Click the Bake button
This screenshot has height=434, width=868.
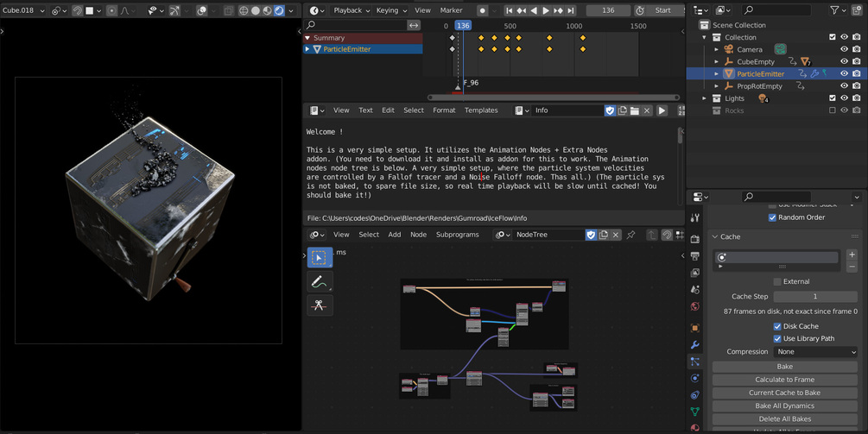[785, 367]
